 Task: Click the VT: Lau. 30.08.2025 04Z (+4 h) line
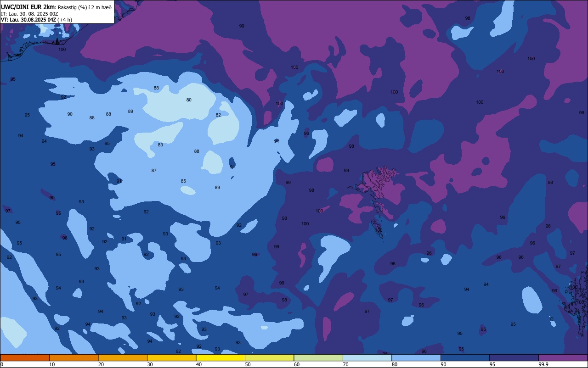click(x=36, y=20)
